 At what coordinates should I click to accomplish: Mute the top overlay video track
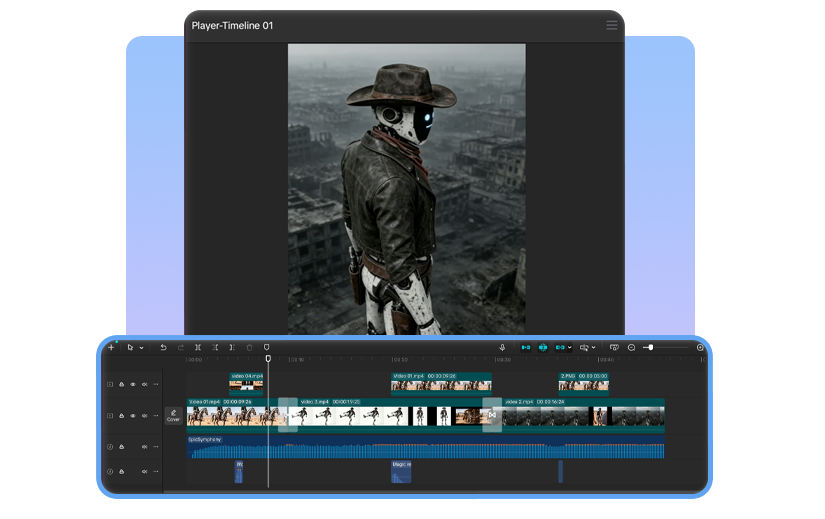[x=144, y=384]
